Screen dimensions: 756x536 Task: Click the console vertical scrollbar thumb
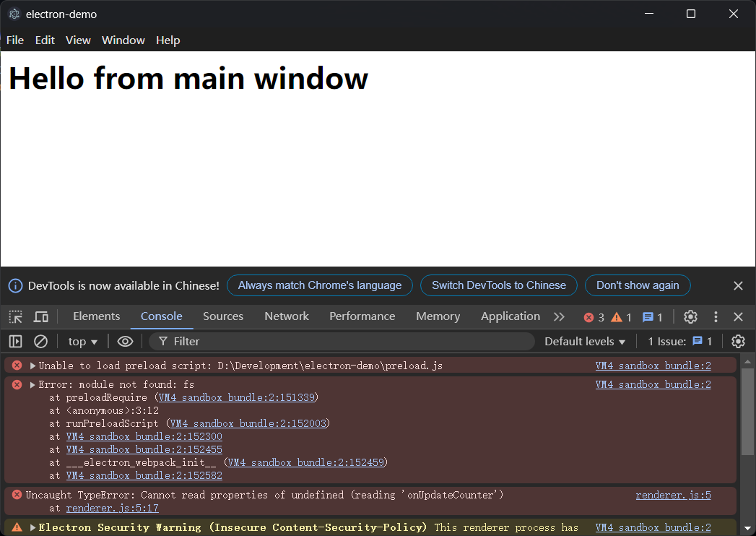[x=747, y=412]
